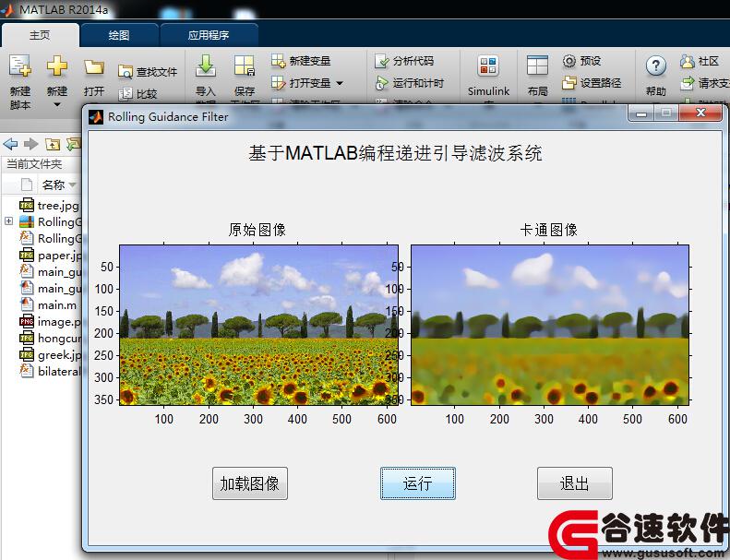
Task: Click Set Path (设置路径)
Action: [592, 83]
